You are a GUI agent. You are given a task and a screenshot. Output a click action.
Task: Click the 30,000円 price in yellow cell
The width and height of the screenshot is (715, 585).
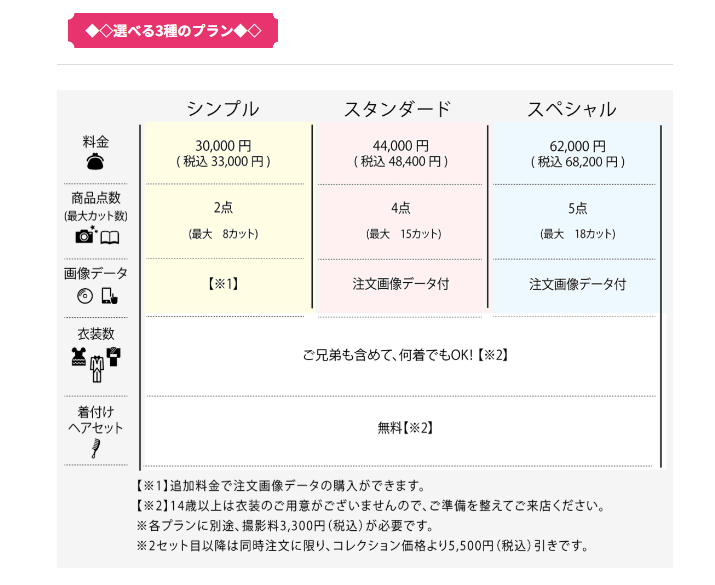pos(223,146)
